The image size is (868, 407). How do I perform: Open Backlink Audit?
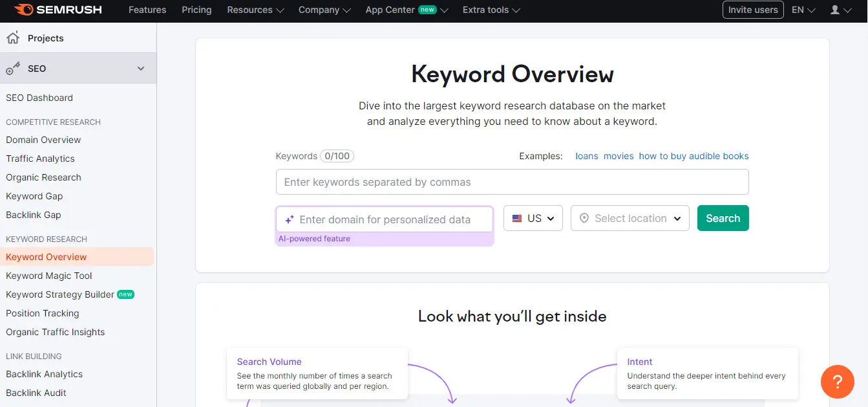click(36, 393)
